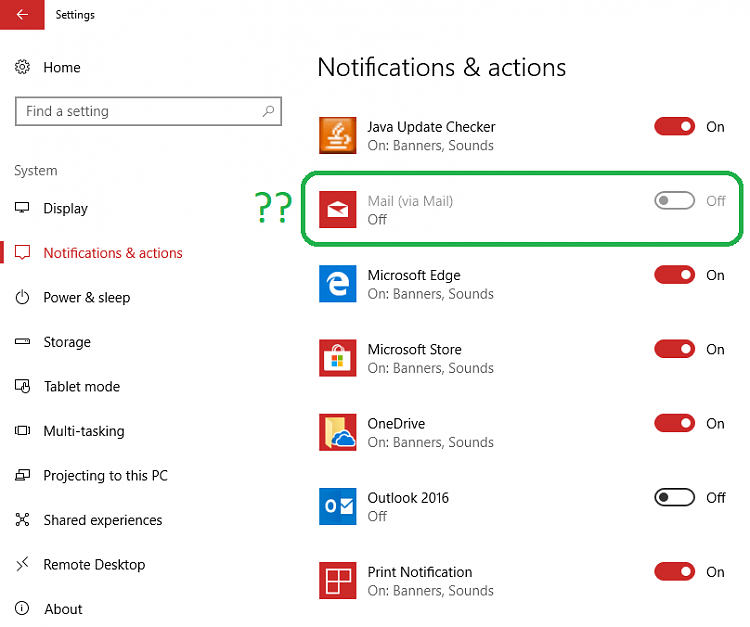Viewport: 750px width, 627px height.
Task: Click the Power & sleep icon
Action: [x=22, y=297]
